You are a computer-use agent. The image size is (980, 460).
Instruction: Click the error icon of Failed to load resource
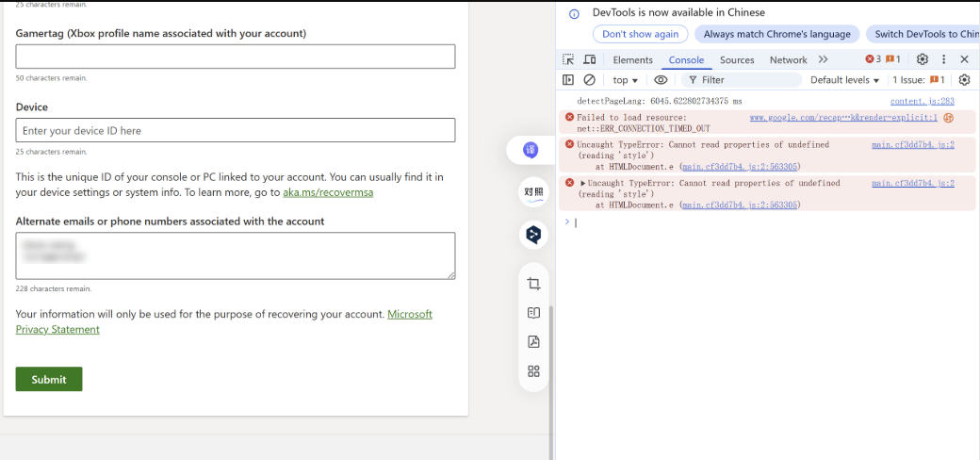click(569, 117)
